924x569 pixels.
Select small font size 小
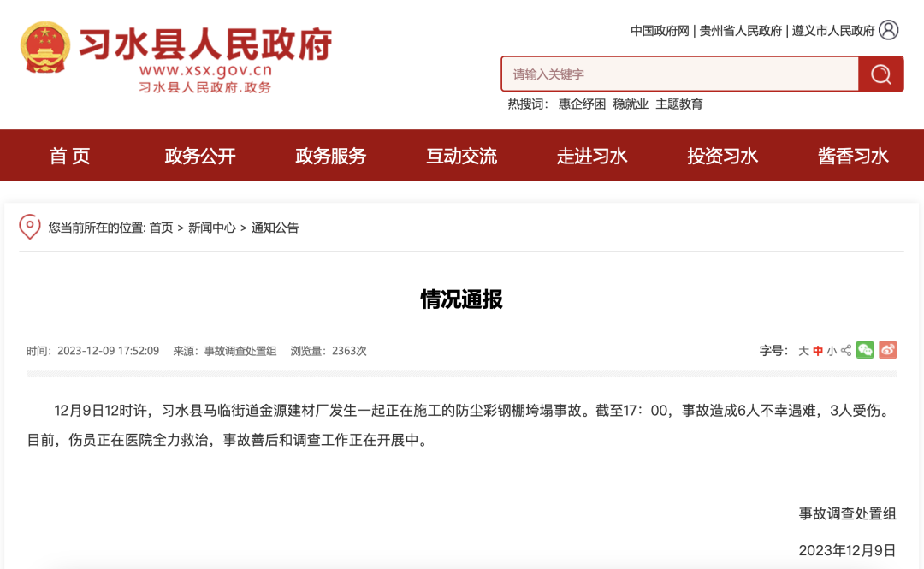click(x=832, y=350)
